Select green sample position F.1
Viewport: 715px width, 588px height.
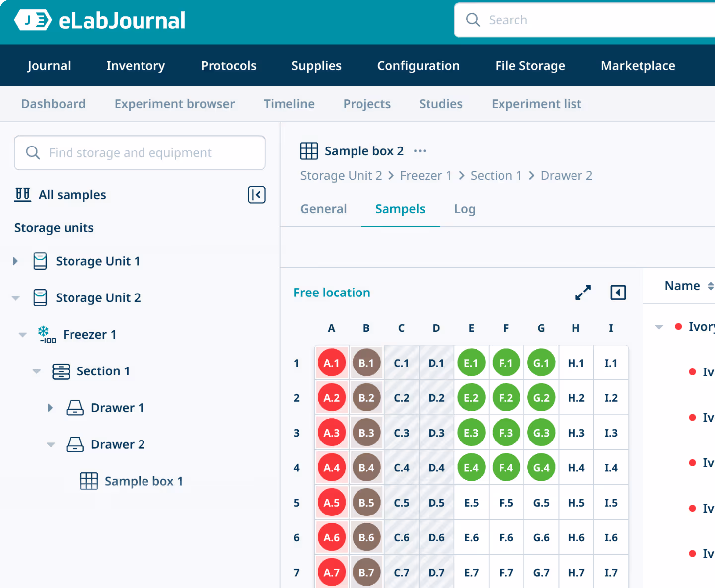pyautogui.click(x=506, y=363)
